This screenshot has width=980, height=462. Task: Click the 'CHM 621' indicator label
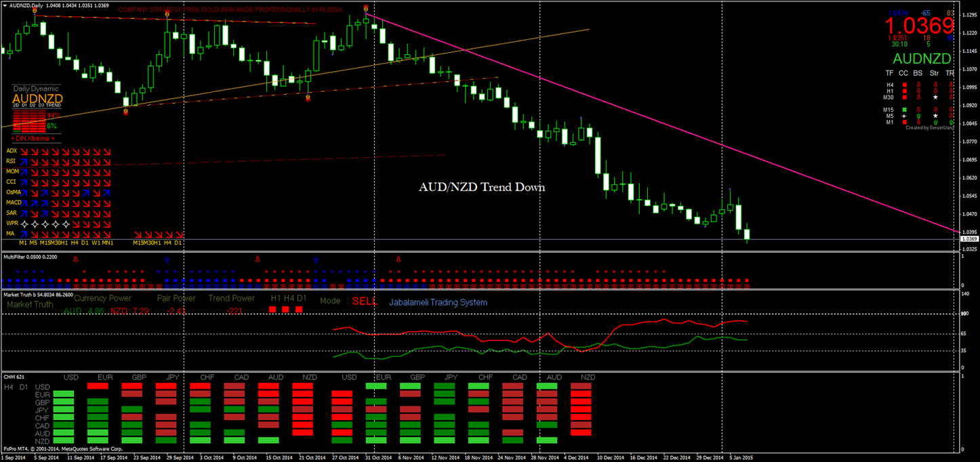14,376
